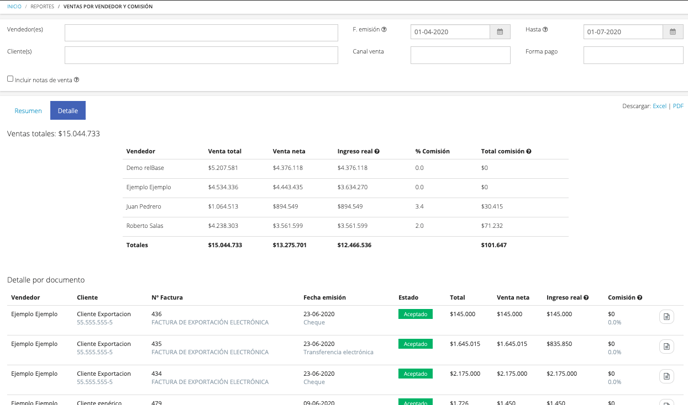Click Aceptado status badge for invoice 435

tap(416, 344)
